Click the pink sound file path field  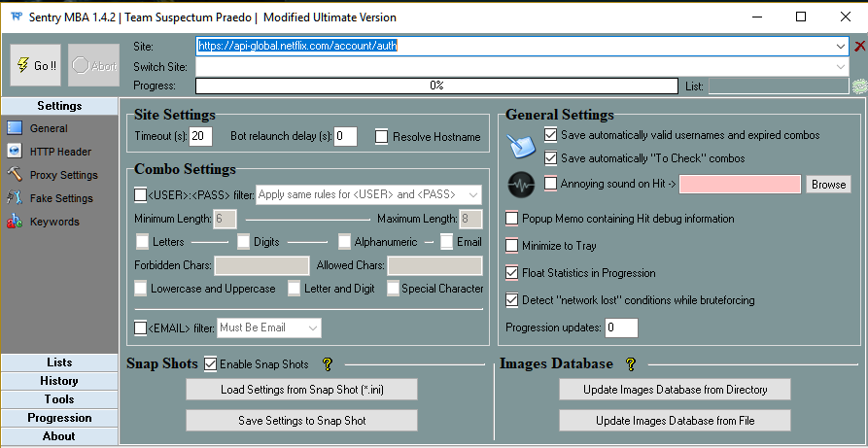pos(740,185)
